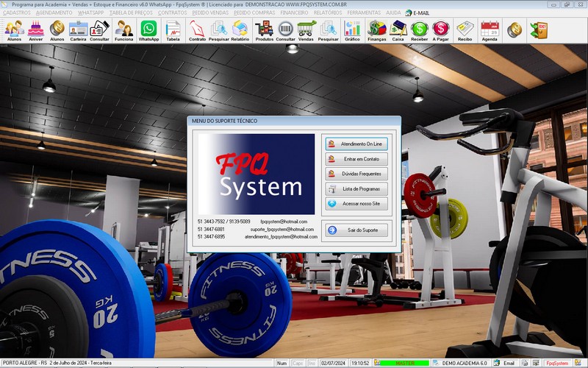Click the Acessar nosso Site button
This screenshot has height=368, width=588.
tap(356, 204)
